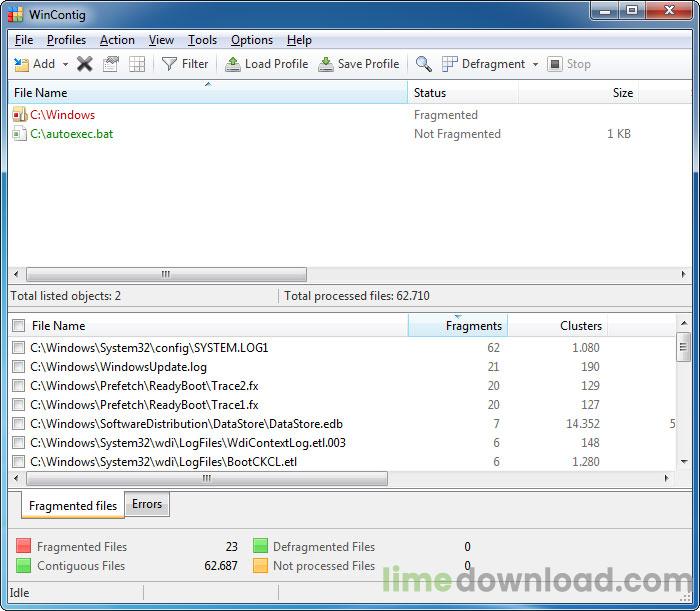This screenshot has width=700, height=611.
Task: Click the Filter funnel icon
Action: [x=169, y=64]
